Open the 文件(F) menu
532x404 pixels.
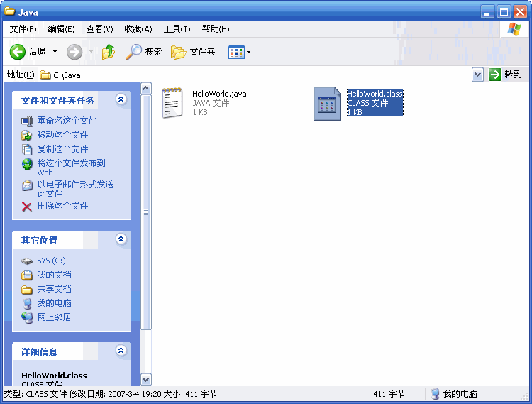click(23, 29)
